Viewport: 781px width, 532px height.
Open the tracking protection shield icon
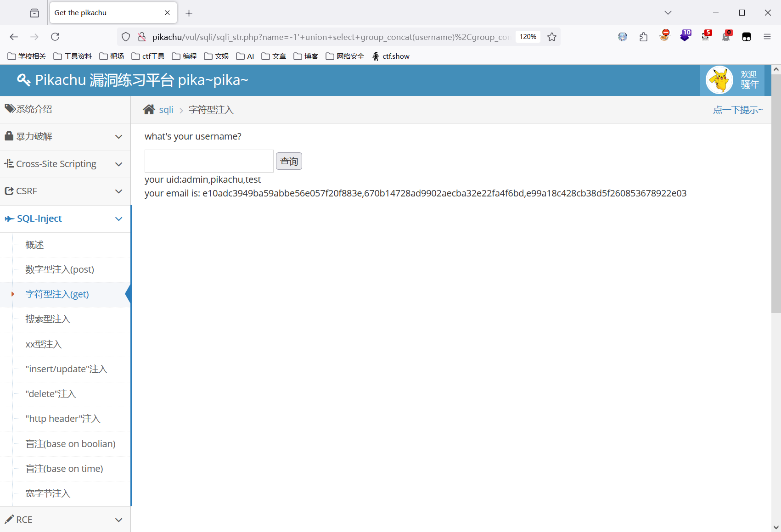pos(126,37)
